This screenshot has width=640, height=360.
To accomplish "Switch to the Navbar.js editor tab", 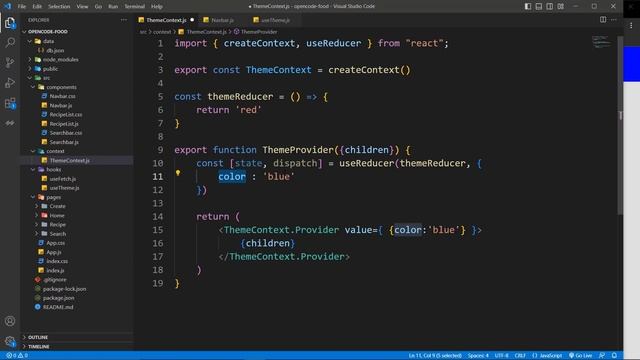I will click(222, 20).
